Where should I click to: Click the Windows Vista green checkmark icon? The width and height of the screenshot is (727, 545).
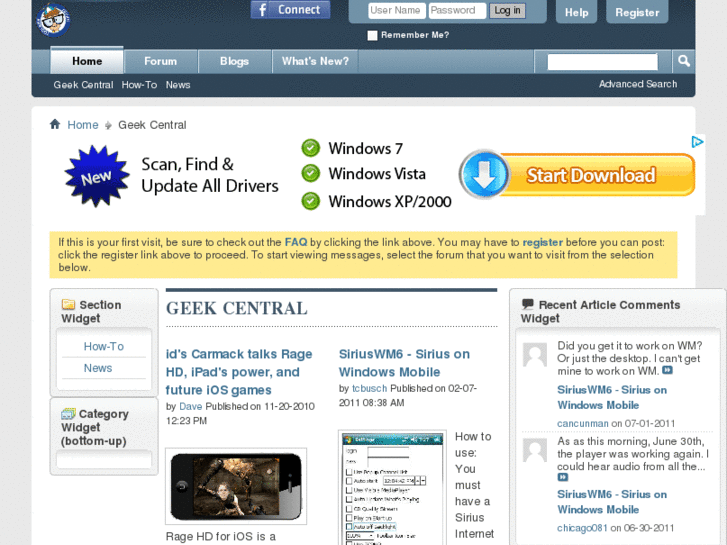pyautogui.click(x=311, y=173)
